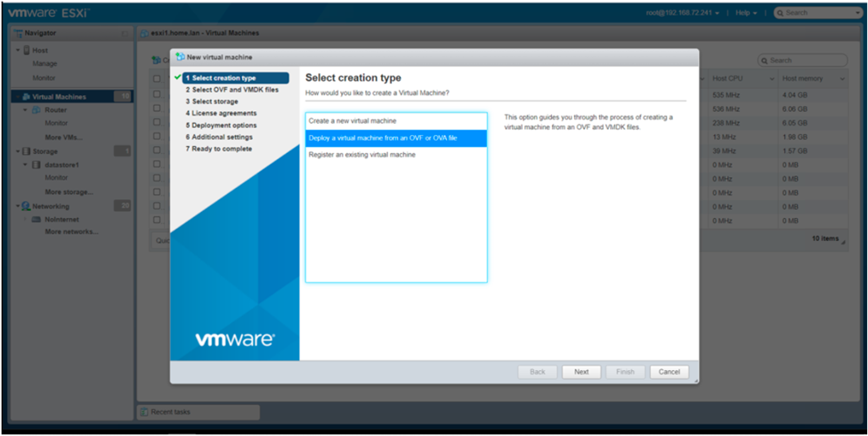Go to step 2 Select OVF and VMDK files

(x=232, y=90)
